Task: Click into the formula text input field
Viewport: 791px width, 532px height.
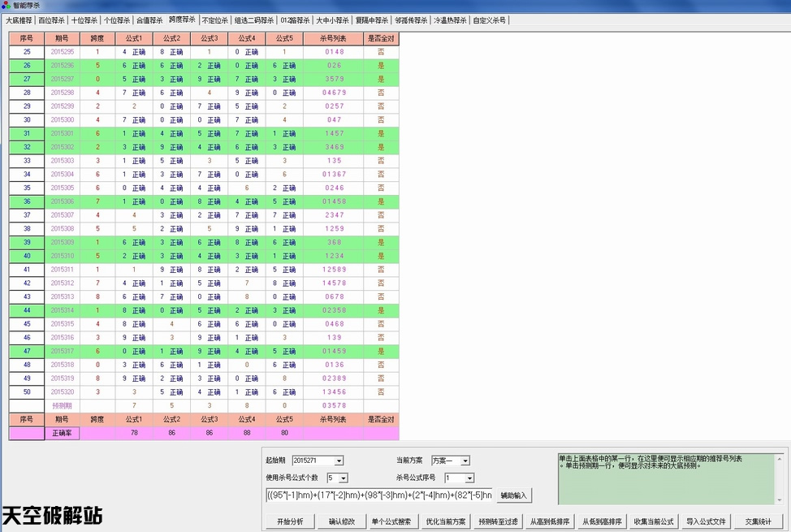Action: pos(378,495)
